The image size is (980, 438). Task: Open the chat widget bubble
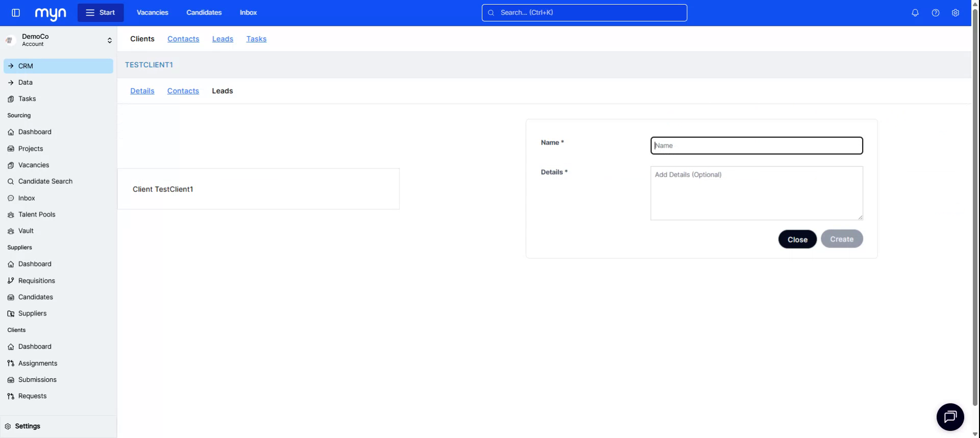[x=950, y=417]
